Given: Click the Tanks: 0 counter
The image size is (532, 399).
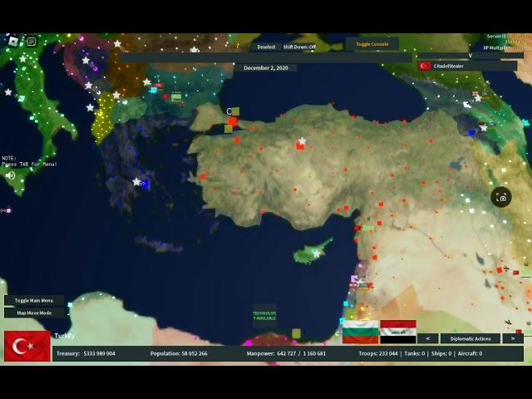Looking at the screenshot, I should (415, 353).
